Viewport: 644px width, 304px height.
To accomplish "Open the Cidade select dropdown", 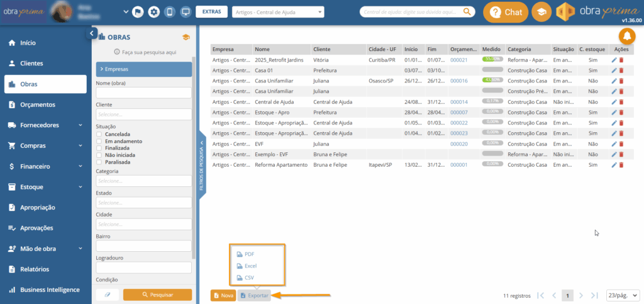I will pyautogui.click(x=144, y=224).
